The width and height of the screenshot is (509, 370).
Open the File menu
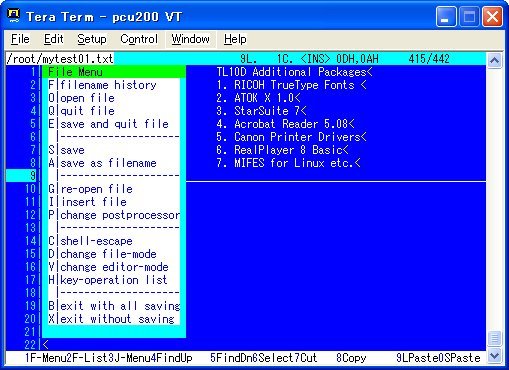point(20,39)
